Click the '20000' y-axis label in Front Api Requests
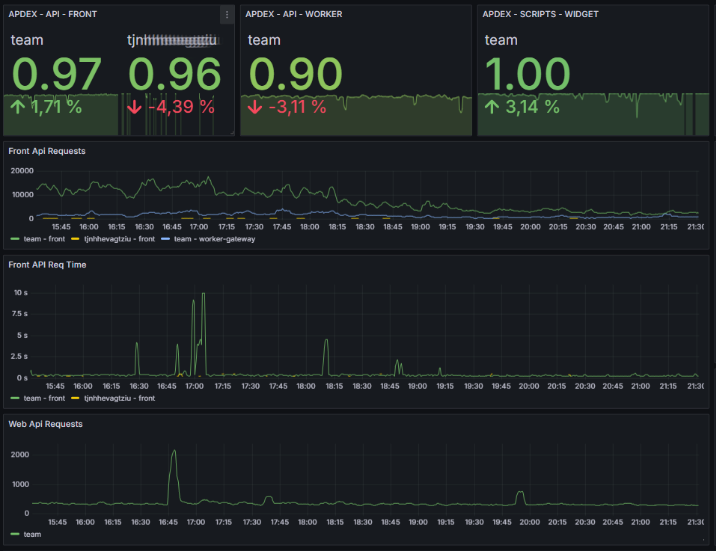The height and width of the screenshot is (551, 716). click(22, 171)
